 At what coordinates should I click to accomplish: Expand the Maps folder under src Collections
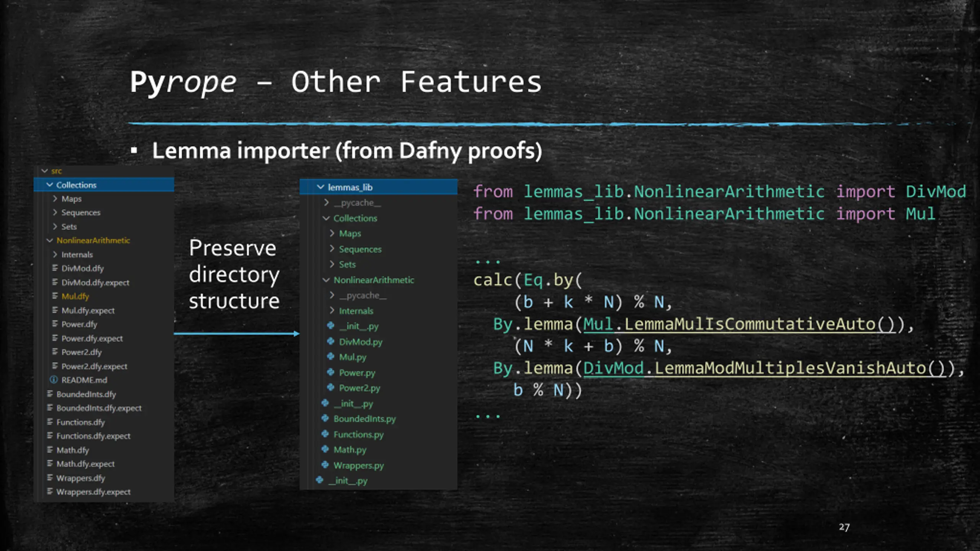click(55, 199)
